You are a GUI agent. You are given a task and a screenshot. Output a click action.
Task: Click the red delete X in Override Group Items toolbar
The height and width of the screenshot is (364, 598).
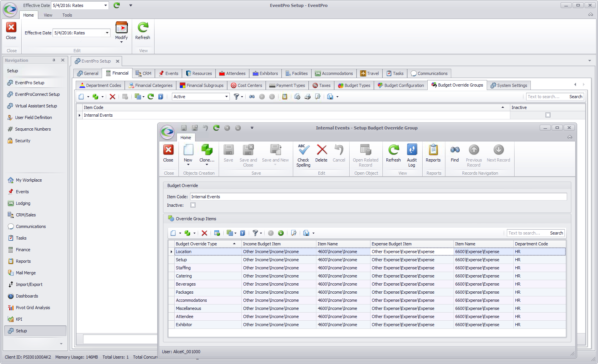click(x=204, y=233)
